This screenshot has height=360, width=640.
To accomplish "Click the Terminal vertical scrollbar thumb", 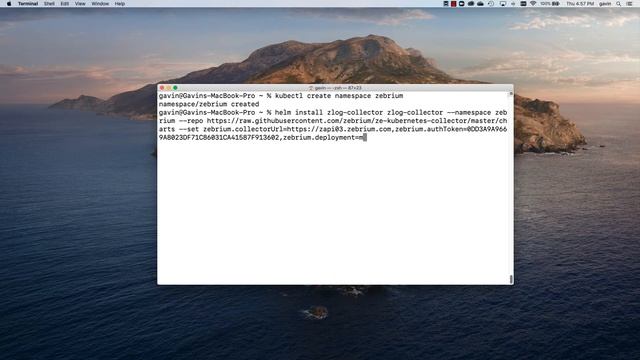I will click(x=511, y=279).
